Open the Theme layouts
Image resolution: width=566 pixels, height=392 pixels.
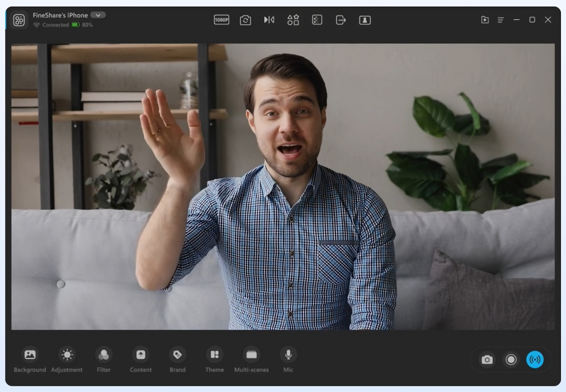click(x=214, y=359)
